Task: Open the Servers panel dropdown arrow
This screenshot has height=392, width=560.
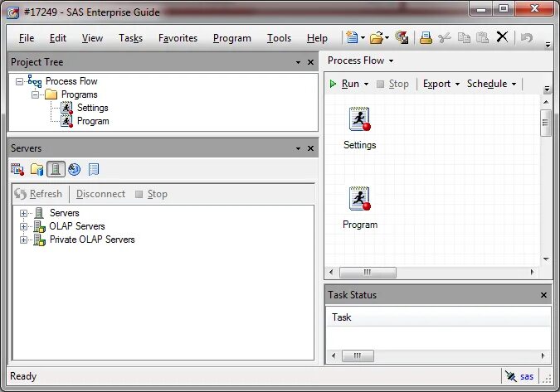Action: (298, 148)
